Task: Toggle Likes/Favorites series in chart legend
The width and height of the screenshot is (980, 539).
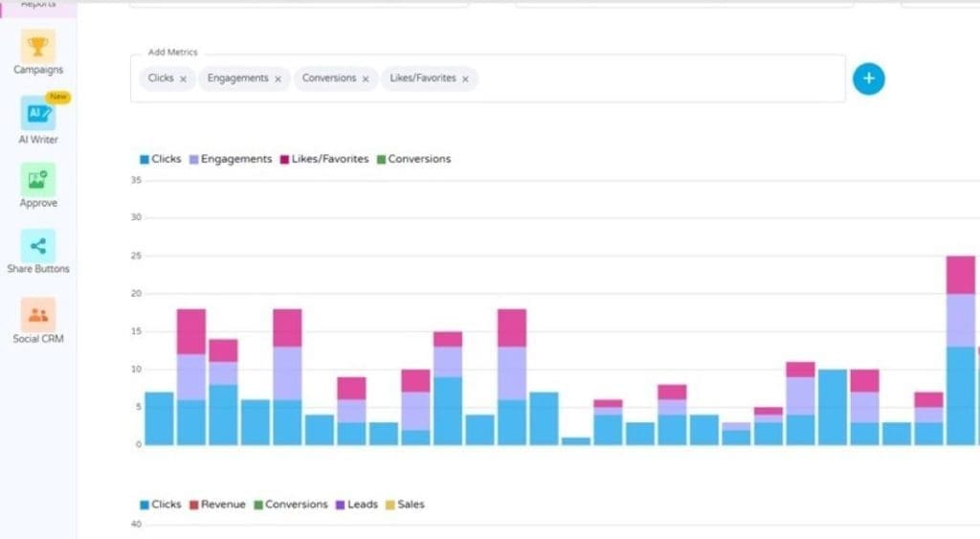Action: 323,159
